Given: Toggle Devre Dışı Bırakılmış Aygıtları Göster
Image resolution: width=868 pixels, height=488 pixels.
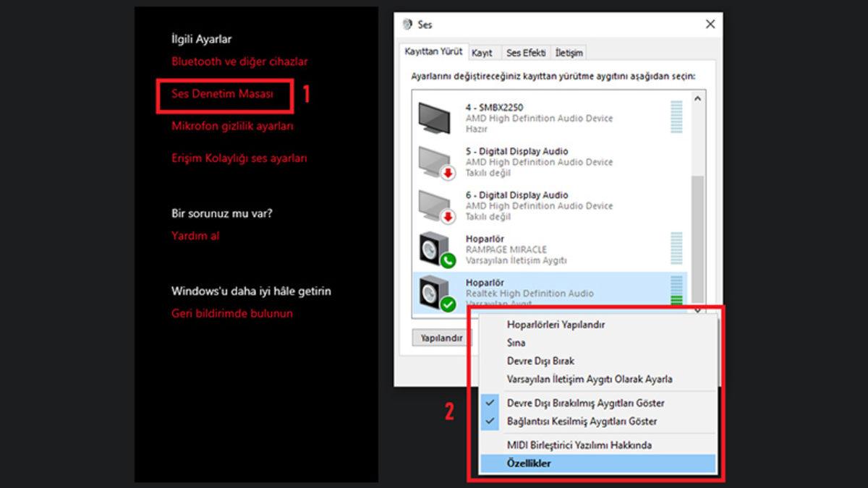Looking at the screenshot, I should pos(585,403).
